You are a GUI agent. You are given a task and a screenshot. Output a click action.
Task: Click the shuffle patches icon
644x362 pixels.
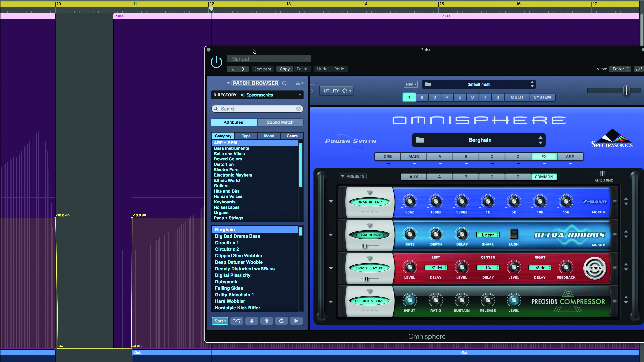(x=237, y=321)
